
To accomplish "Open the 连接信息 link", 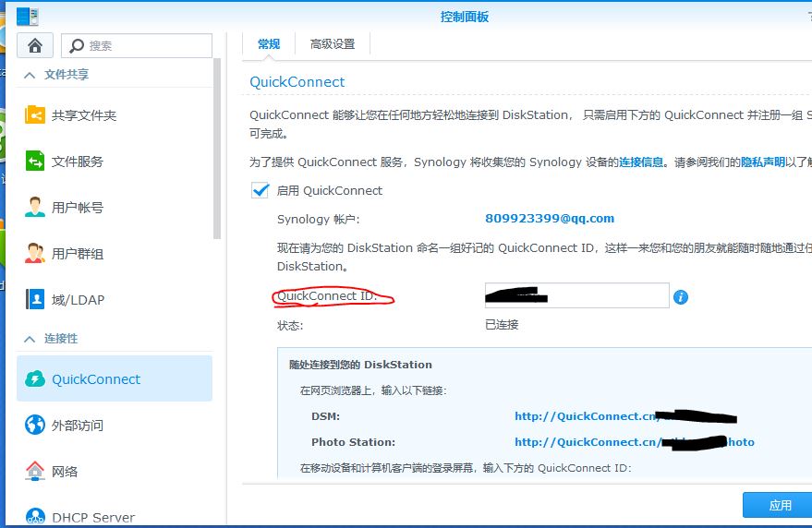I will [x=641, y=162].
